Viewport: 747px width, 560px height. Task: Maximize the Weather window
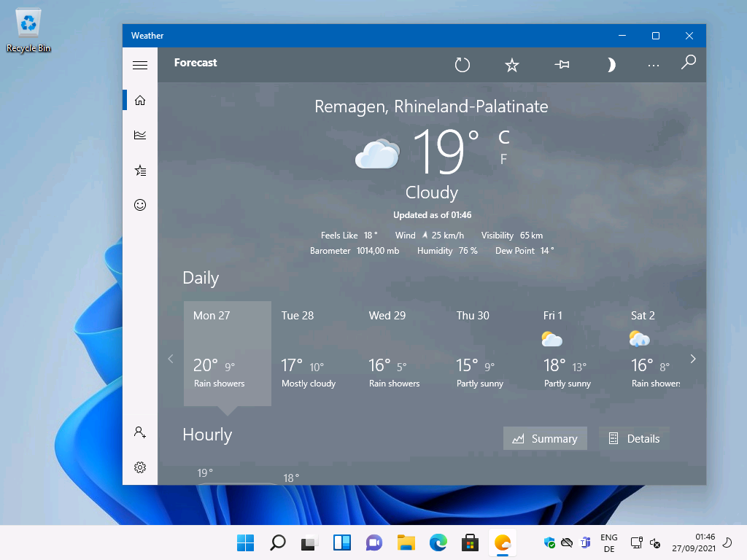tap(656, 36)
